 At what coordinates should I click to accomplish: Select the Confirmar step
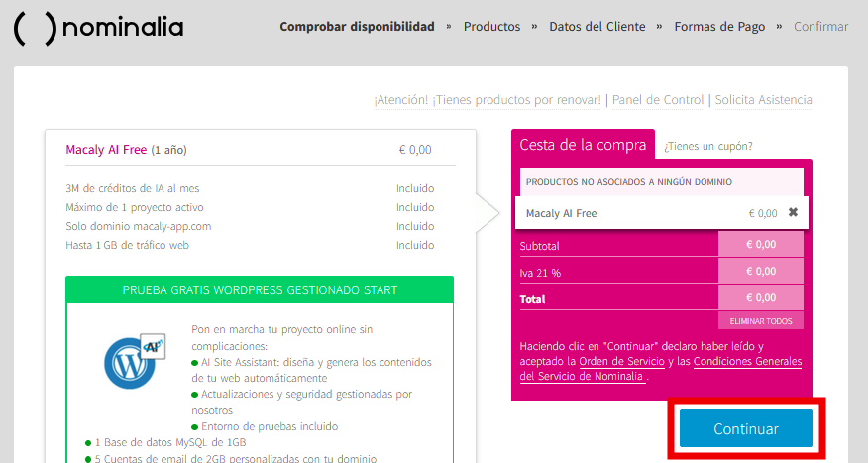[820, 27]
